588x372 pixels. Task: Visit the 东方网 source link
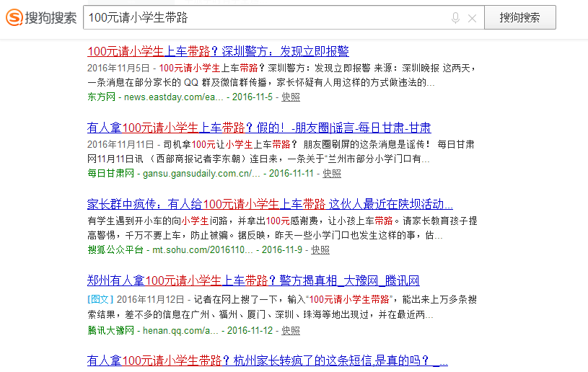[x=102, y=97]
